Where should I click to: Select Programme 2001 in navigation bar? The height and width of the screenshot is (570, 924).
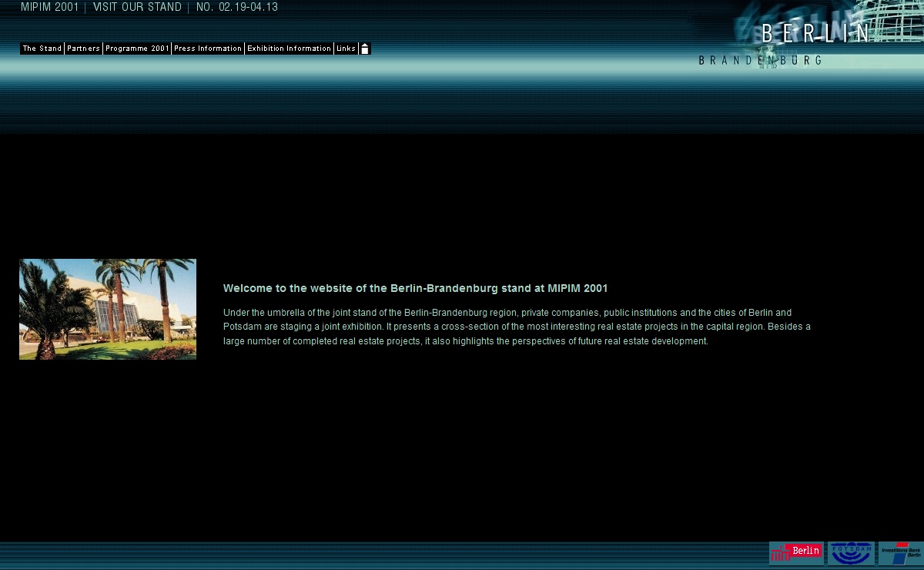tap(137, 49)
